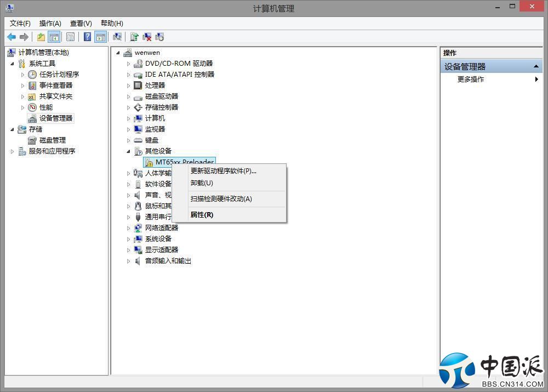548x392 pixels.
Task: Click the Back arrow toolbar icon
Action: [12, 37]
